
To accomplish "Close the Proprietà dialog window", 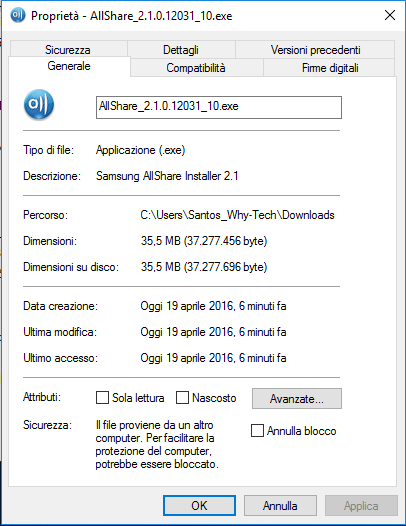I will [x=390, y=15].
